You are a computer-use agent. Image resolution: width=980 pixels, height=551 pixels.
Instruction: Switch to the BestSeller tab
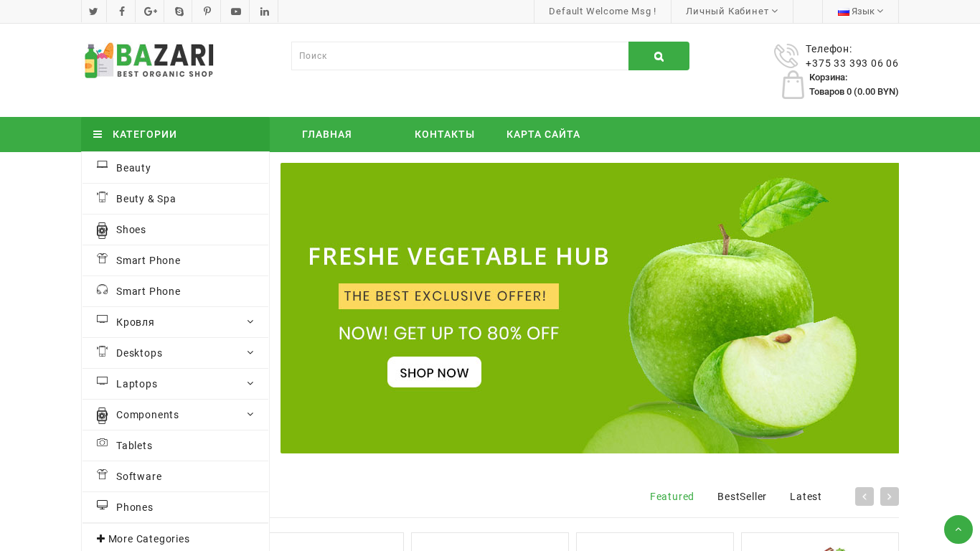[742, 496]
